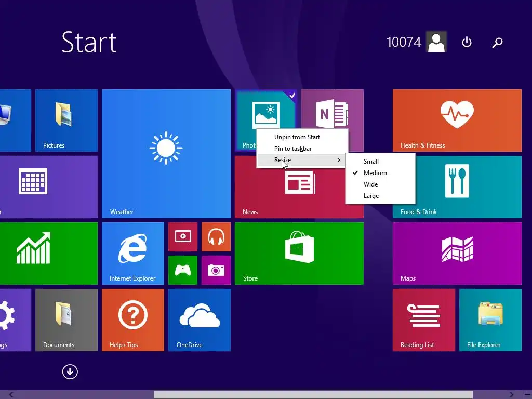Screen dimensions: 532x399
Task: Open the File Explorer tile
Action: 490,320
